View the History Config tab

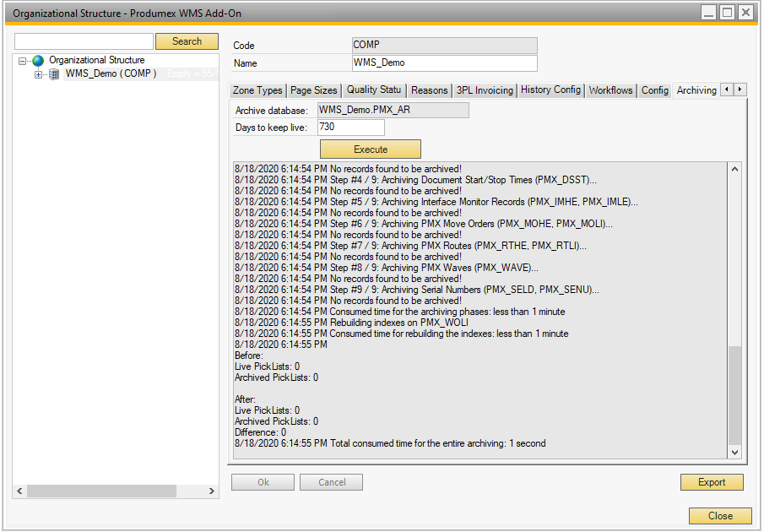pos(550,90)
